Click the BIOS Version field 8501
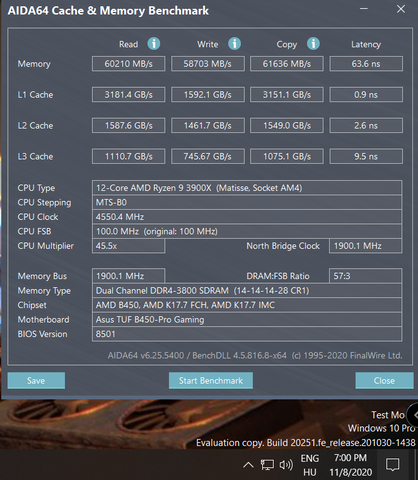The height and width of the screenshot is (480, 418). 247,334
